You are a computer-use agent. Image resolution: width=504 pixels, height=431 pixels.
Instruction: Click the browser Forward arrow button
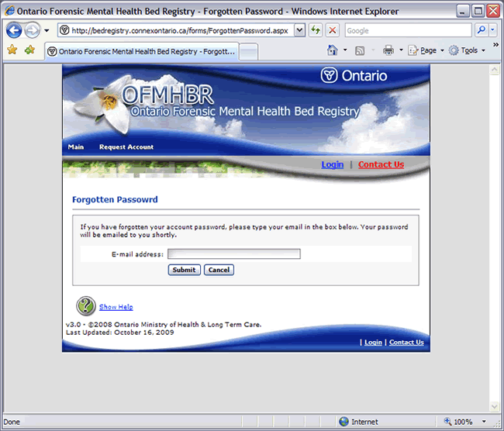32,30
